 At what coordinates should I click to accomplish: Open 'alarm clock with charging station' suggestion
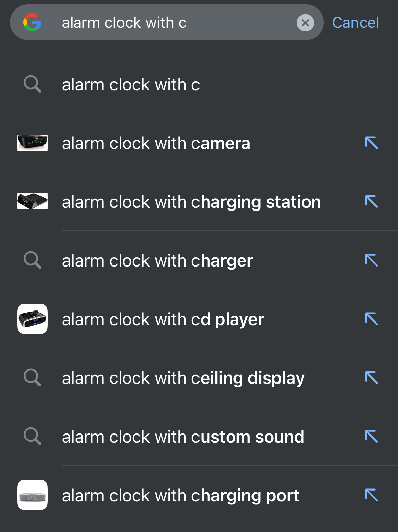tap(191, 202)
